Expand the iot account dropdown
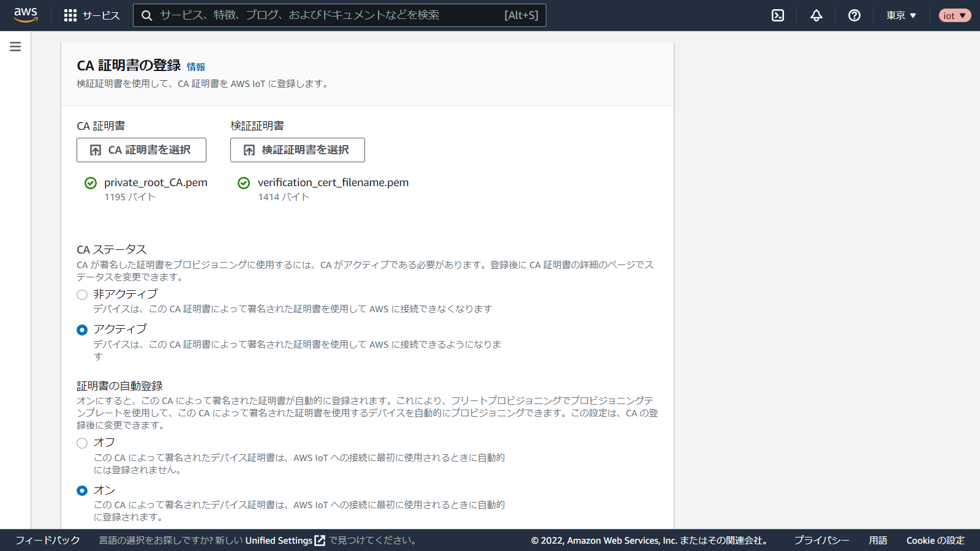 (x=954, y=15)
